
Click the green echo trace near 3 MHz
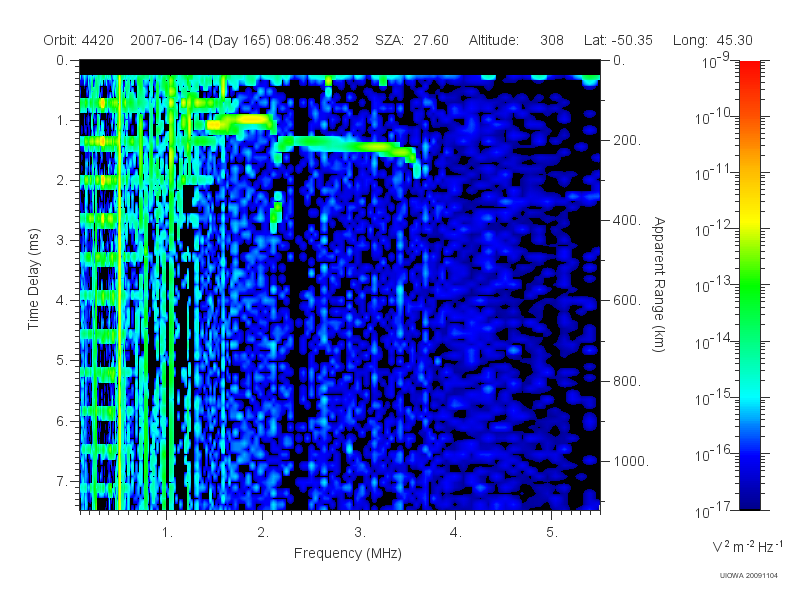click(347, 145)
